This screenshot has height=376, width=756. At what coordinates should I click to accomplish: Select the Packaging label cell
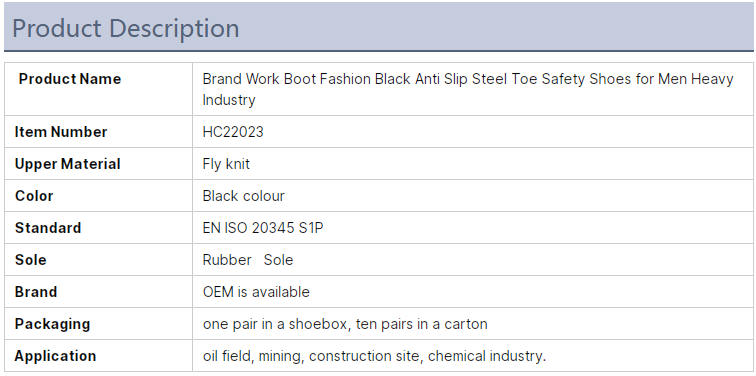click(98, 323)
